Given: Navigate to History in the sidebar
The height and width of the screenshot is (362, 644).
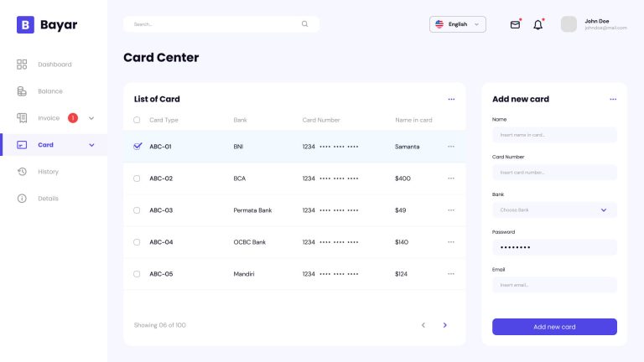Looking at the screenshot, I should (x=48, y=172).
